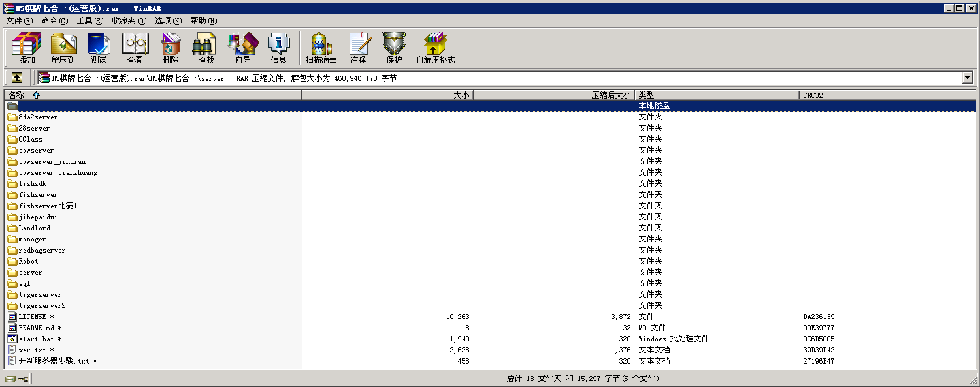The image size is (980, 387).
Task: Select the start.bat file
Action: [36, 339]
